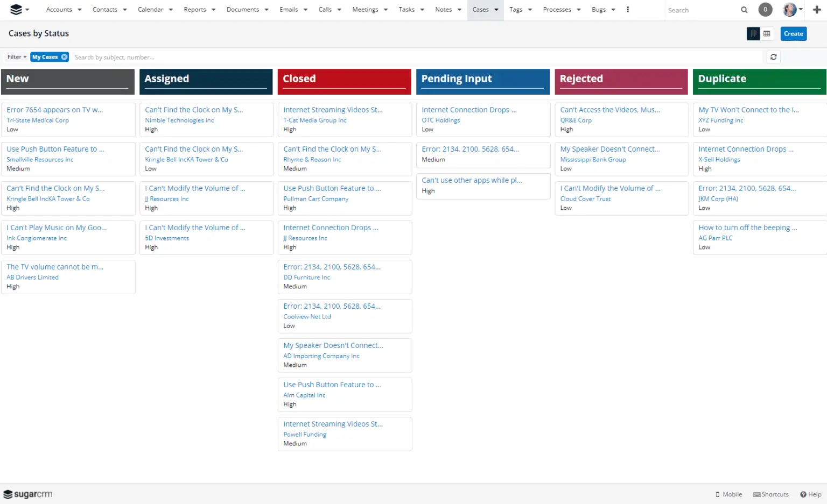This screenshot has width=827, height=504.
Task: Open AB Drivers Limited account link
Action: [x=32, y=278]
